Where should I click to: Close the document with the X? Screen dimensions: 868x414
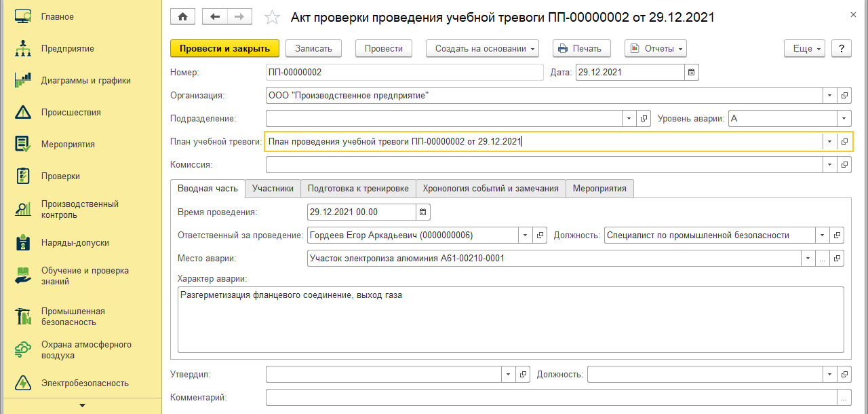tap(852, 14)
